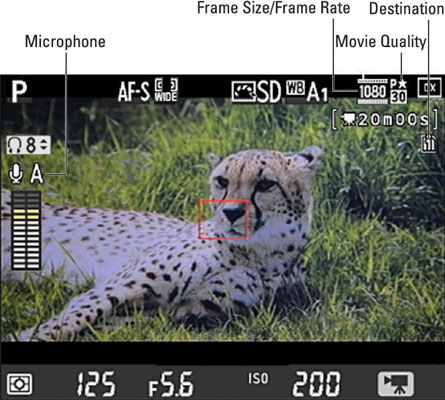Select the WB A1 white balance indicator
Viewport: 445px width, 400px height.
coord(307,91)
